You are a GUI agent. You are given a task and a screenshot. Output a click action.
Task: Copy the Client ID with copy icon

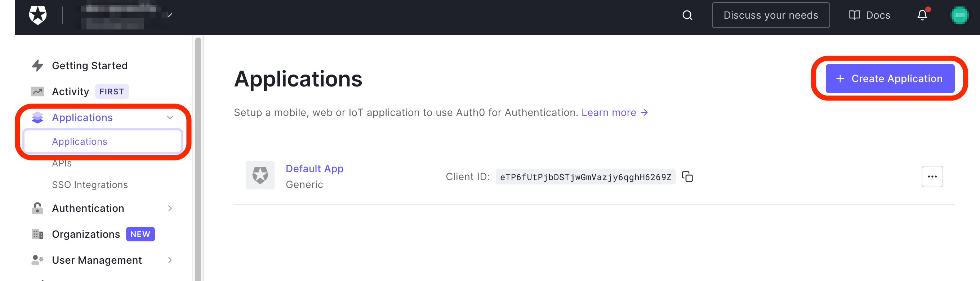(687, 177)
